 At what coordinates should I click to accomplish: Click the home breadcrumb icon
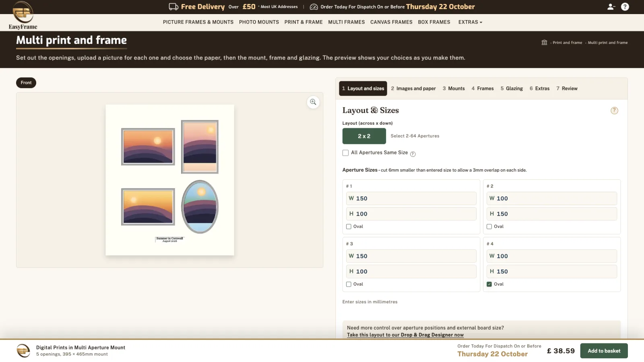pyautogui.click(x=544, y=42)
